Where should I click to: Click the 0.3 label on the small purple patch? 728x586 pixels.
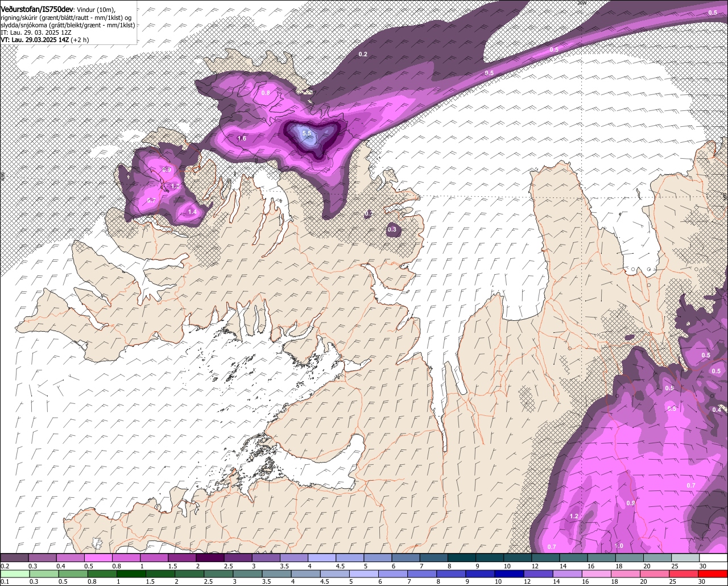tap(392, 230)
